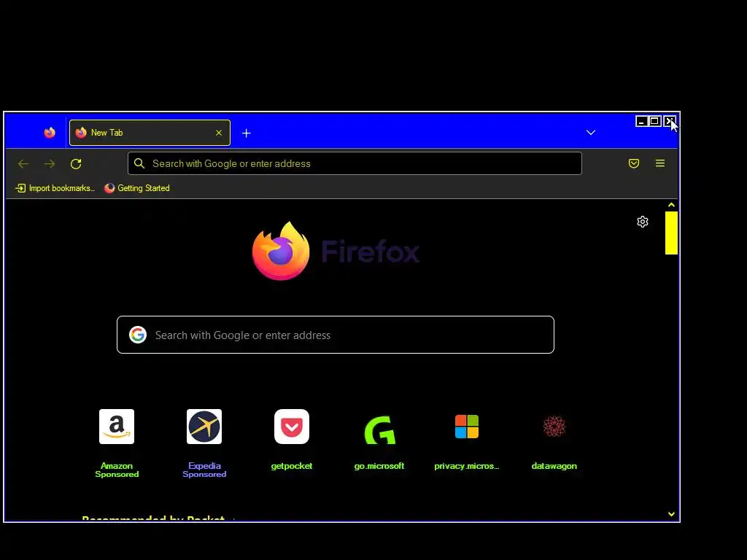Reload the current page
The height and width of the screenshot is (560, 747).
(x=76, y=164)
